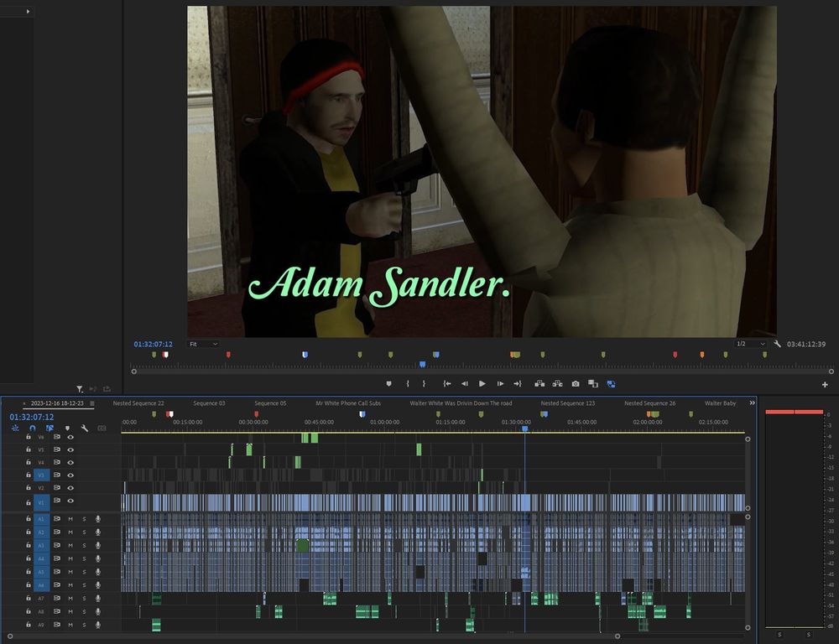Show hidden sequence tabs overflow chevron
839x644 pixels.
[752, 402]
